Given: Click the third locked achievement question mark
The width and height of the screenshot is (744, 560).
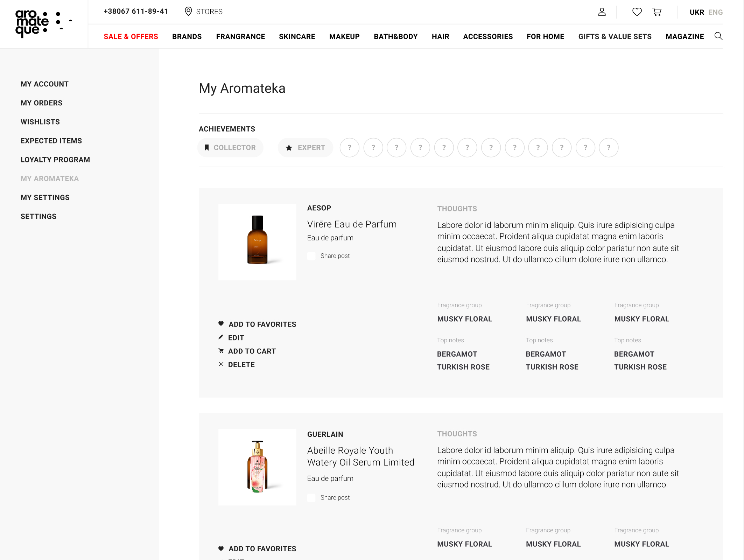Looking at the screenshot, I should 396,148.
